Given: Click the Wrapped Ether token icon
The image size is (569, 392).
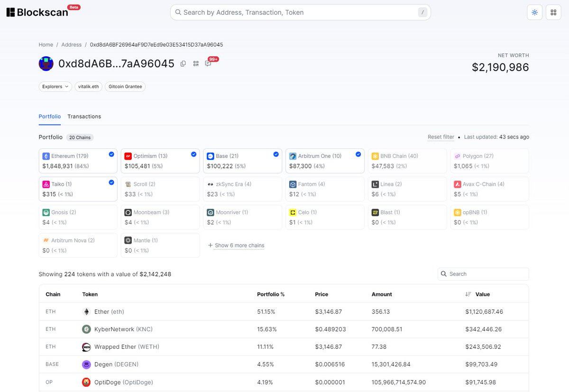Looking at the screenshot, I should [x=86, y=347].
